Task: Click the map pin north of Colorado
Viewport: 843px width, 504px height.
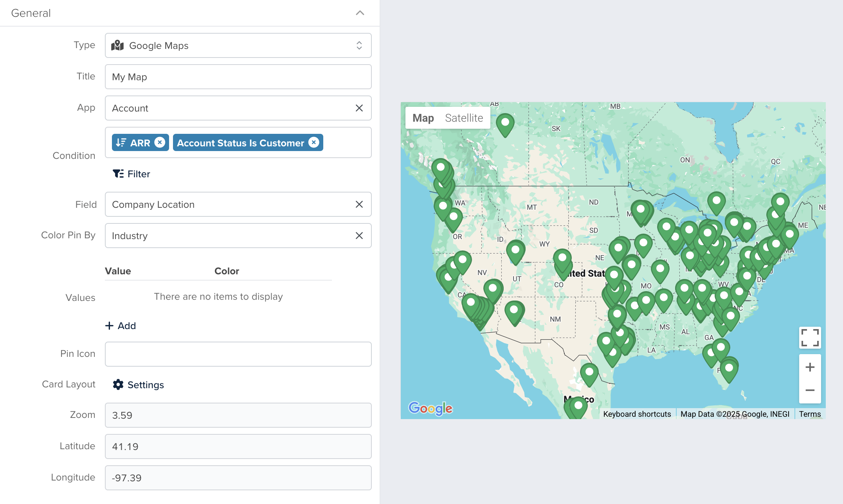Action: 562,261
